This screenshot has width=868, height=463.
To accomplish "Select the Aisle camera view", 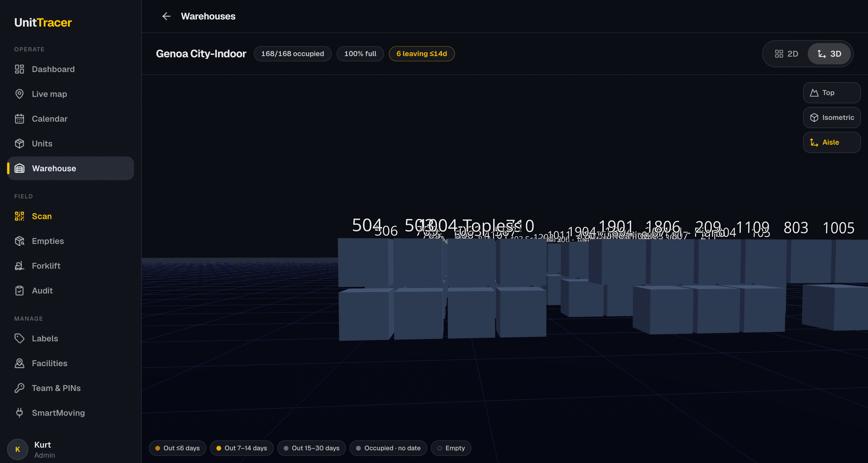I will pos(832,142).
